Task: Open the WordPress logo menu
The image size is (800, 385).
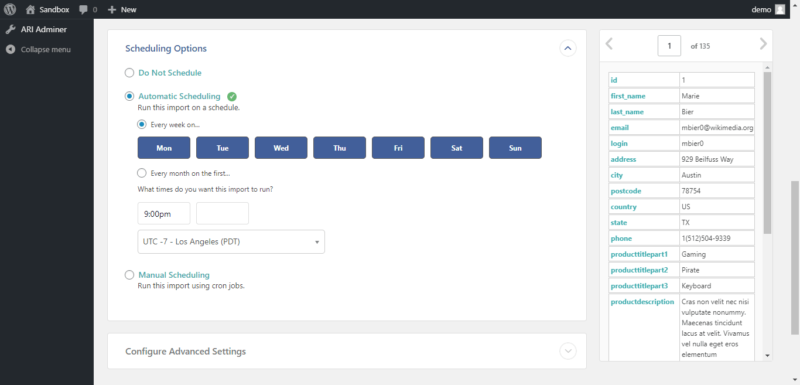Action: click(x=10, y=9)
